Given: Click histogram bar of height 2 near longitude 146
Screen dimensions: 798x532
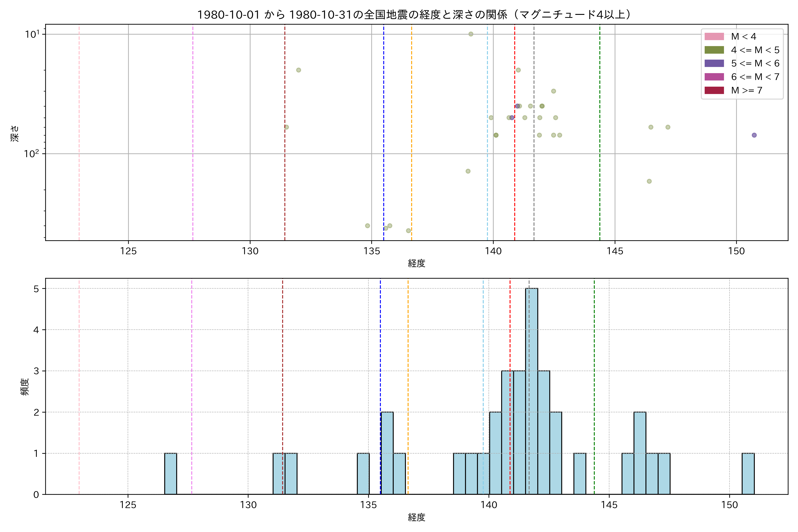Looking at the screenshot, I should [x=640, y=453].
